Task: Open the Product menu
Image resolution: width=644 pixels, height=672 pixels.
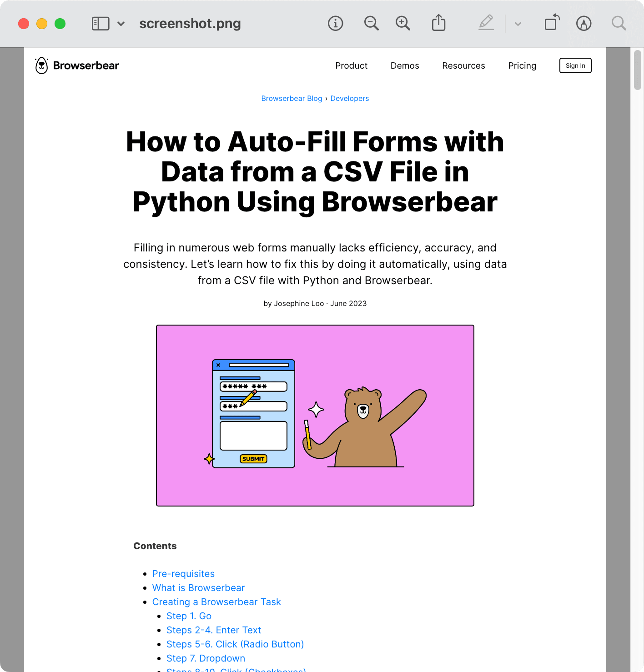Action: tap(351, 65)
